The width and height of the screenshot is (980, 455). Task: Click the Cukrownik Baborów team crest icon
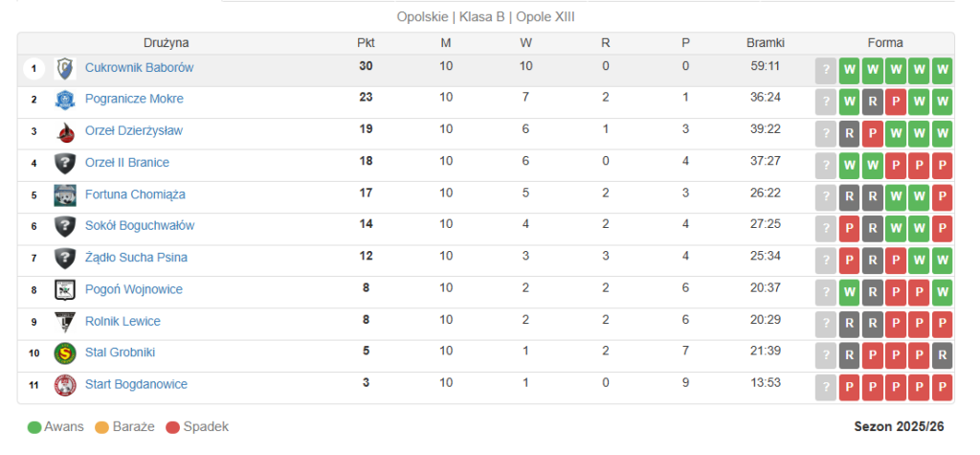[65, 68]
